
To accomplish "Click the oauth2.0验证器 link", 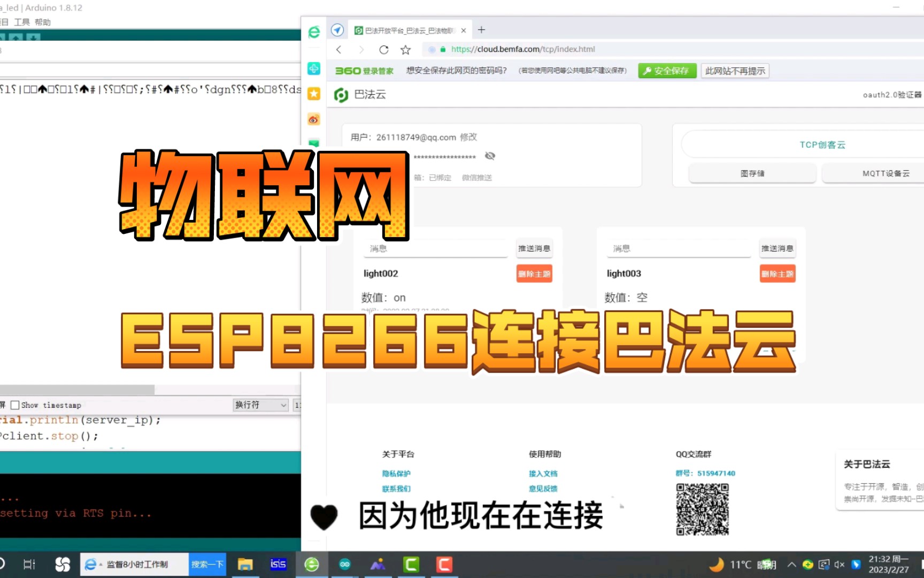I will click(x=892, y=95).
